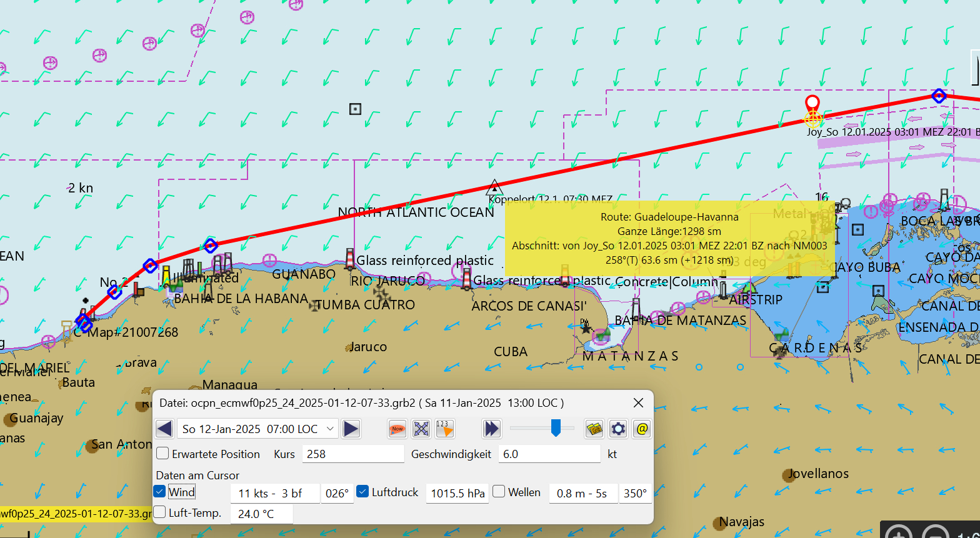Click BAHIA DE LA HABANA label
The image size is (980, 538).
(241, 299)
